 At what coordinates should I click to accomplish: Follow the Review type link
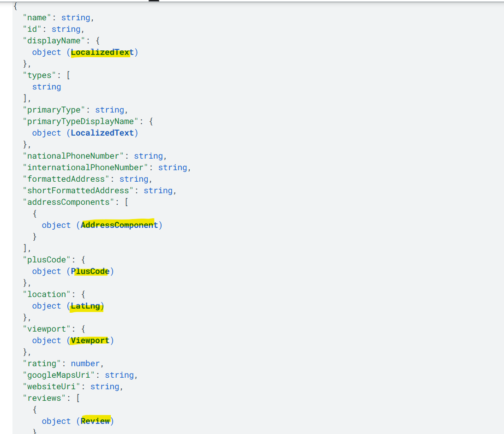[x=95, y=421]
